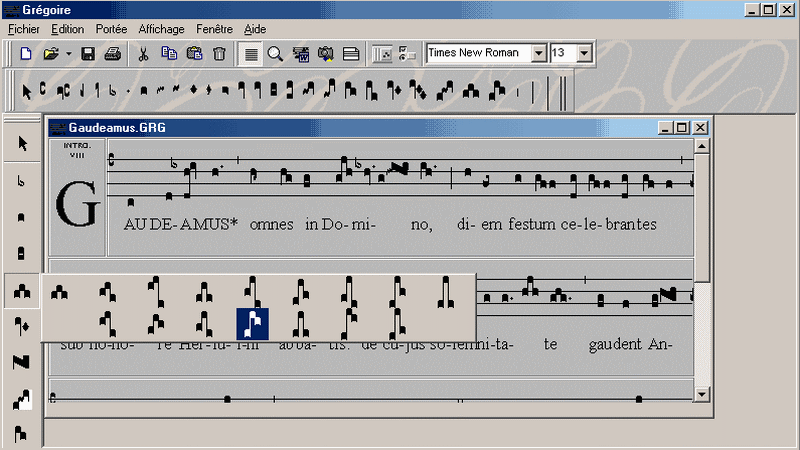
Task: Select the diamond rhombus note in neume toolbar
Action: coord(193,90)
